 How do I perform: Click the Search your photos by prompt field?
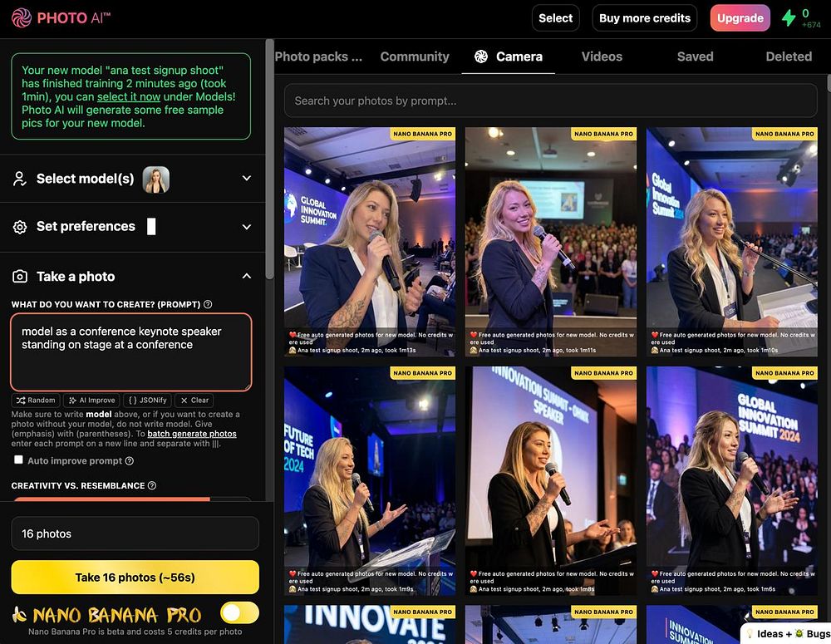551,101
